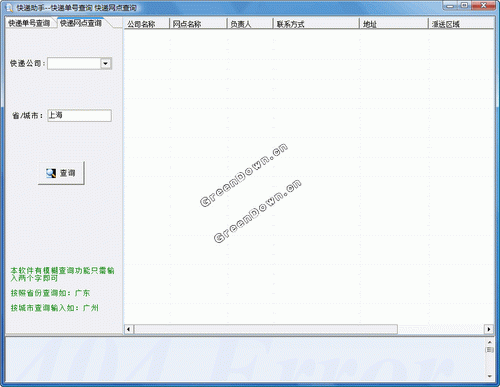Click the horizontal scrollbar left arrow
500x387 pixels.
click(129, 329)
